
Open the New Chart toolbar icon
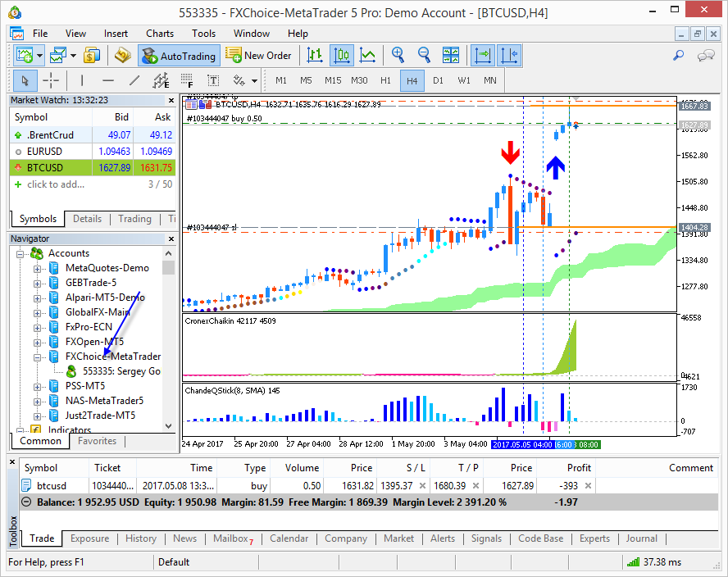pos(24,56)
